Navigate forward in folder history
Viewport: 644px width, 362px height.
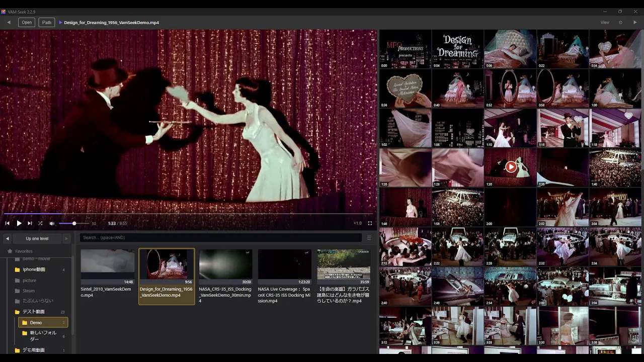tap(66, 238)
